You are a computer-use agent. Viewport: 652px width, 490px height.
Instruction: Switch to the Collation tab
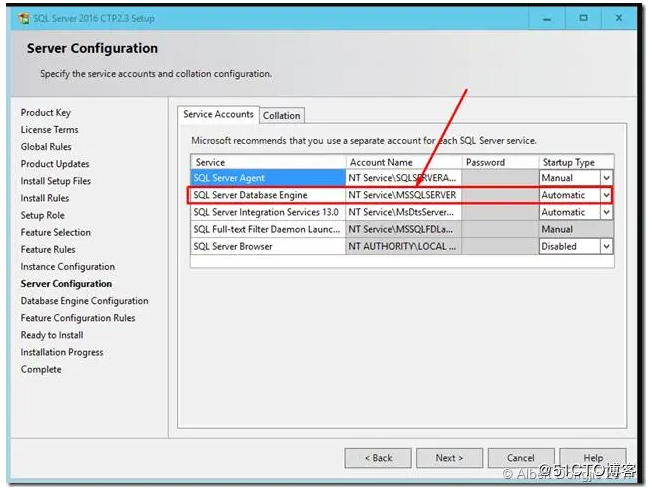pos(282,116)
